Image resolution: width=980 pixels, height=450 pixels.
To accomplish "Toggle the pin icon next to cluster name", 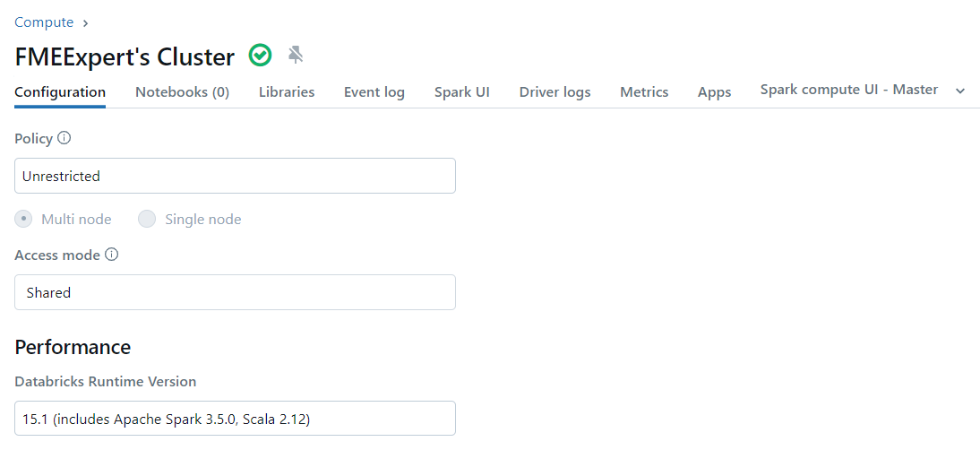I will [296, 56].
